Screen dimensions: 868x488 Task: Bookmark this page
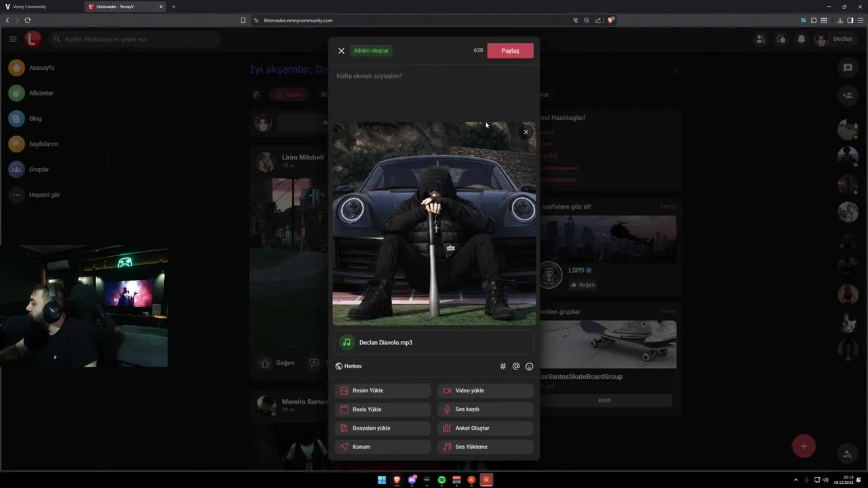tap(243, 20)
